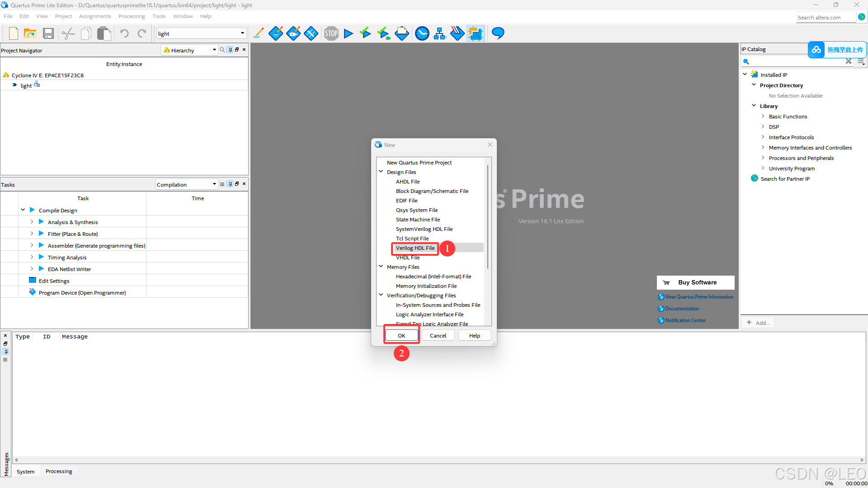This screenshot has width=868, height=488.
Task: Open the Programmer toolbar icon
Action: (x=457, y=33)
